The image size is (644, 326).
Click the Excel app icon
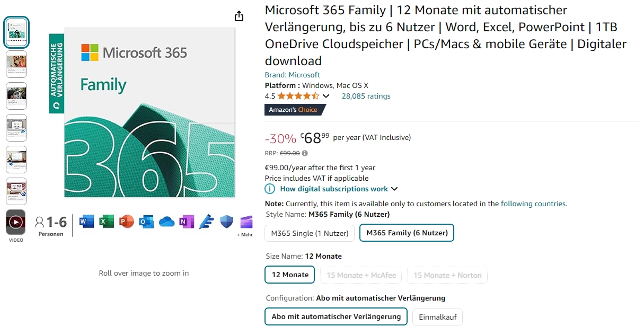tap(107, 222)
